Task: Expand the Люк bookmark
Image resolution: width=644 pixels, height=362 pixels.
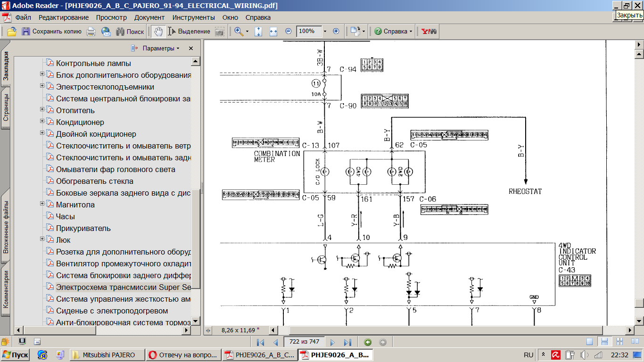Action: 42,239
